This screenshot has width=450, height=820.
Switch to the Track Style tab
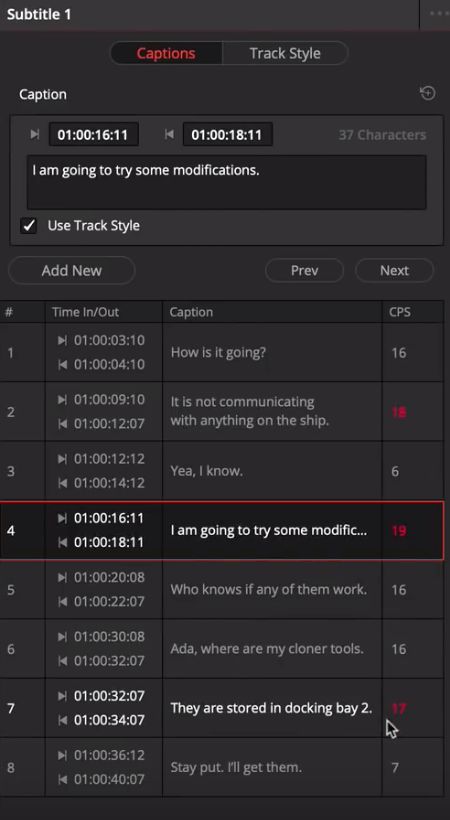click(285, 53)
